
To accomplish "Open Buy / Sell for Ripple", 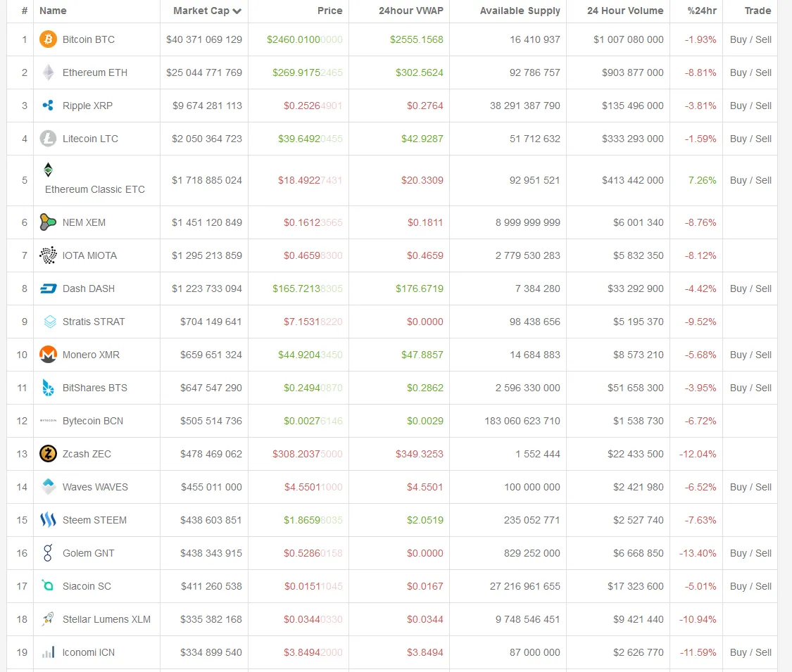I will coord(750,106).
